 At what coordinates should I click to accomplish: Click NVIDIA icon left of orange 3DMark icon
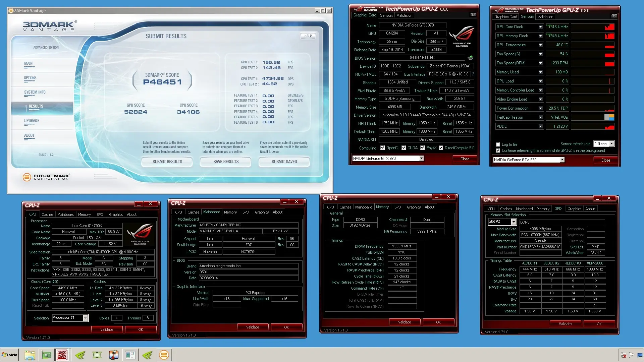tap(147, 355)
